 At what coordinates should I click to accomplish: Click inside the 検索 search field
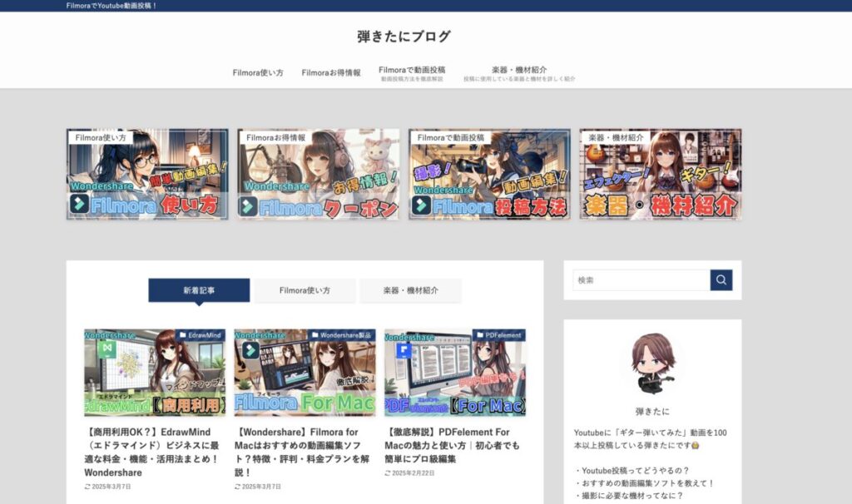641,280
